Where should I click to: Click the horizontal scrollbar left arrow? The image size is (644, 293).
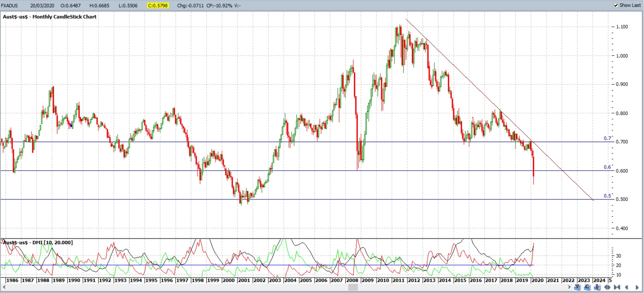[x=4, y=287]
